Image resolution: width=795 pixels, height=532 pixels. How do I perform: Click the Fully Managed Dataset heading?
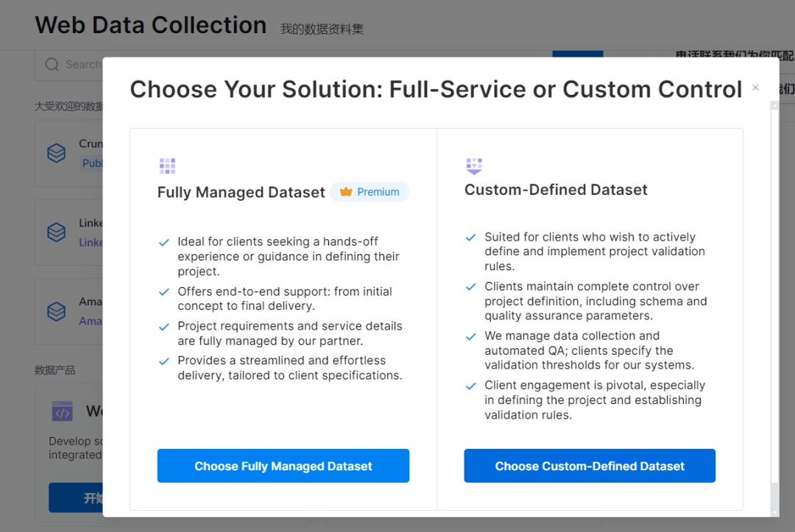pos(241,192)
